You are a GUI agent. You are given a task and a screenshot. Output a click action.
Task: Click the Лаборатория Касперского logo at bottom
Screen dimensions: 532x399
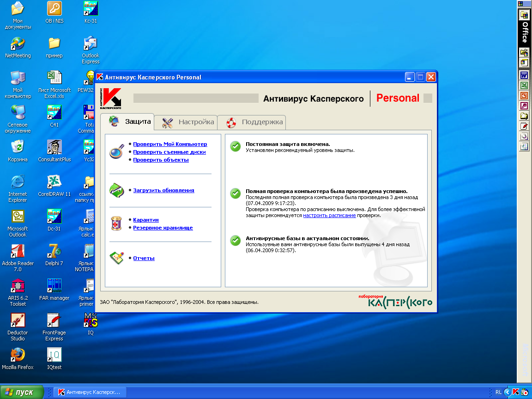(x=395, y=302)
